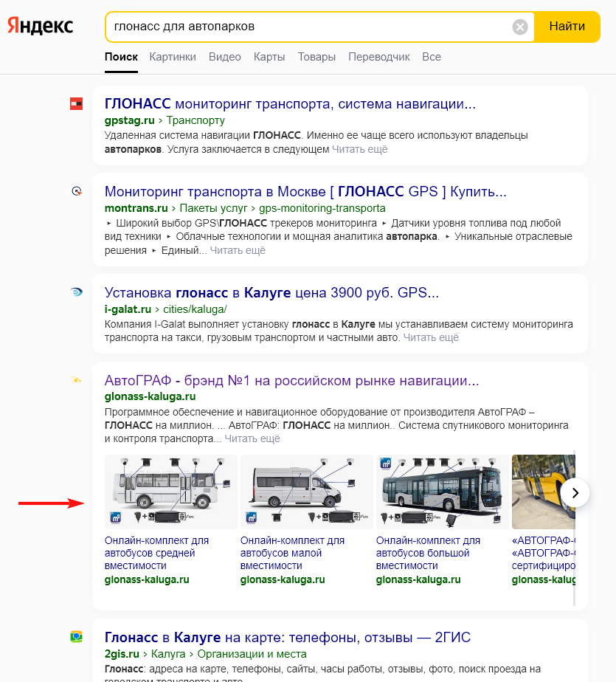
Task: Open the АвтоГРАФ result title link
Action: click(x=292, y=380)
